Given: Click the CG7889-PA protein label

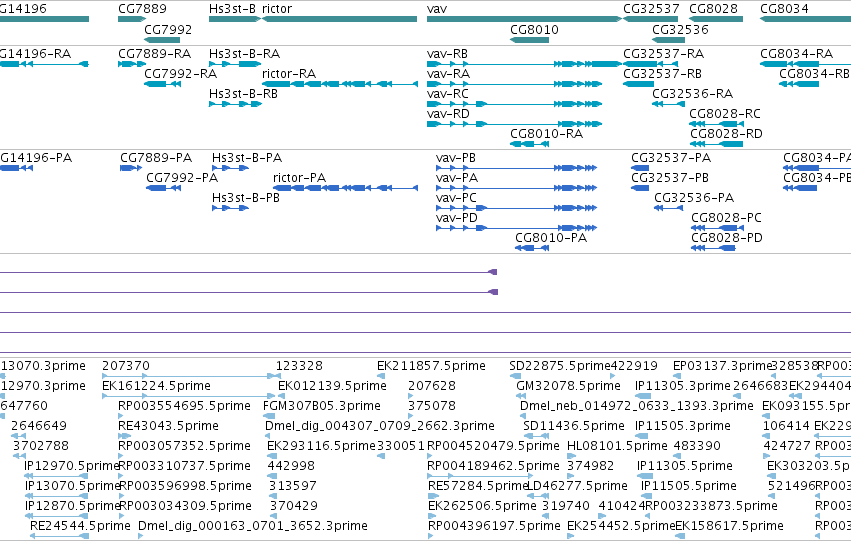Looking at the screenshot, I should 156,158.
